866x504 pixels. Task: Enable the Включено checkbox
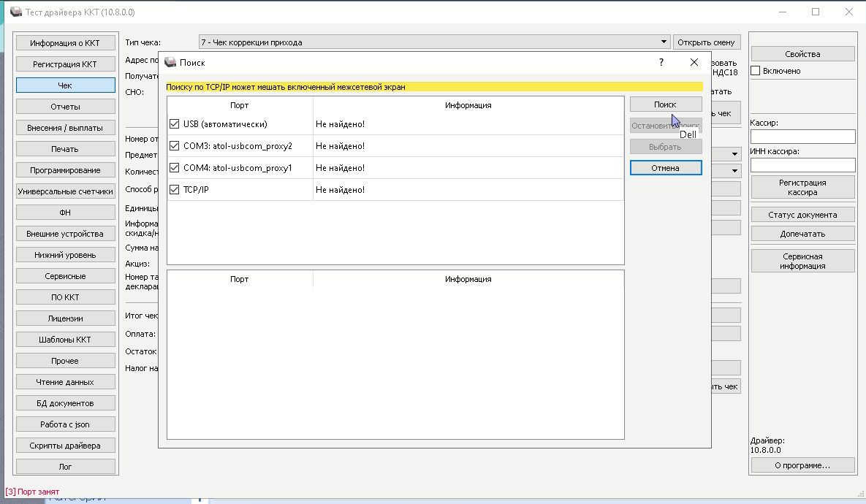[756, 71]
